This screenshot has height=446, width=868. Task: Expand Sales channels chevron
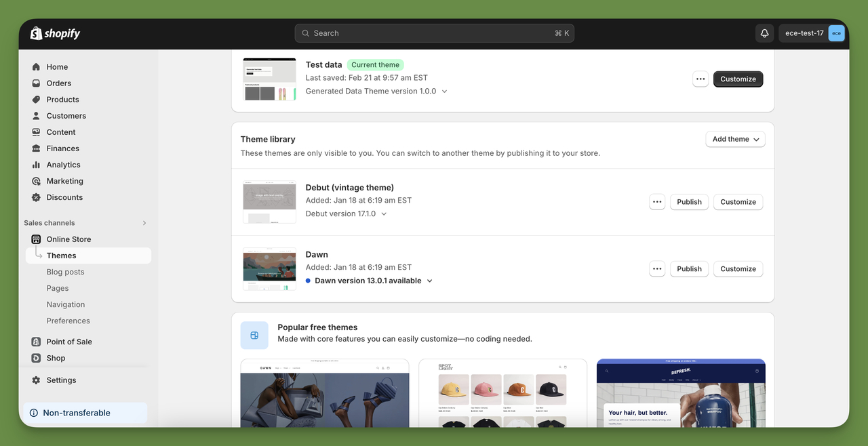(x=144, y=223)
